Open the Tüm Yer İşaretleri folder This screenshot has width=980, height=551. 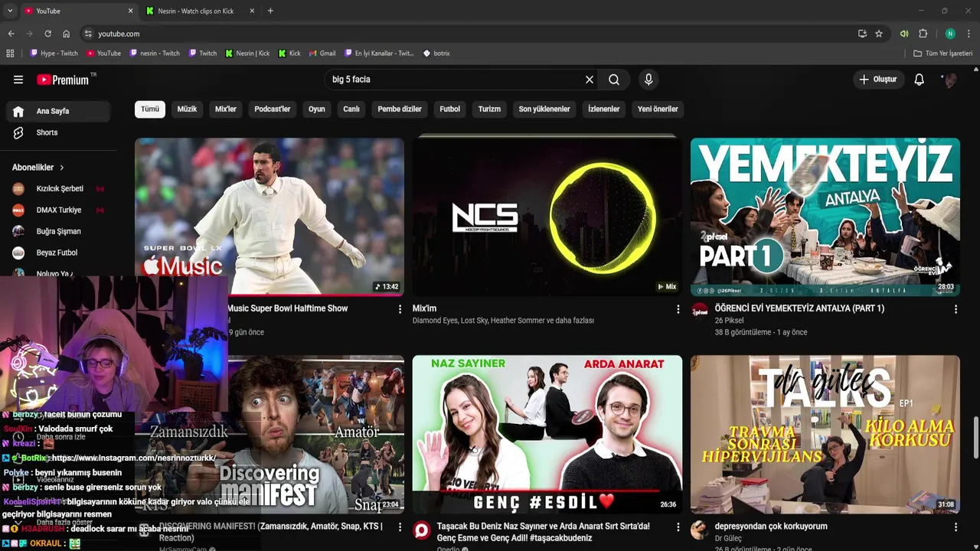pos(943,54)
